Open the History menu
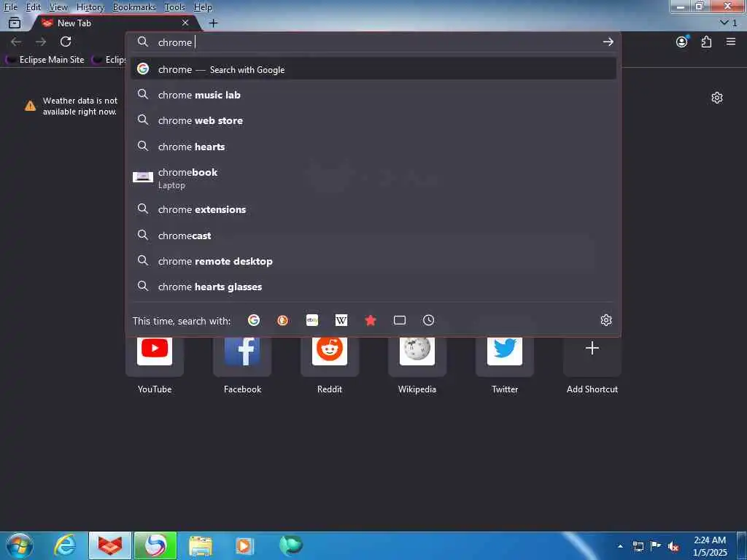Image resolution: width=747 pixels, height=560 pixels. [x=90, y=7]
